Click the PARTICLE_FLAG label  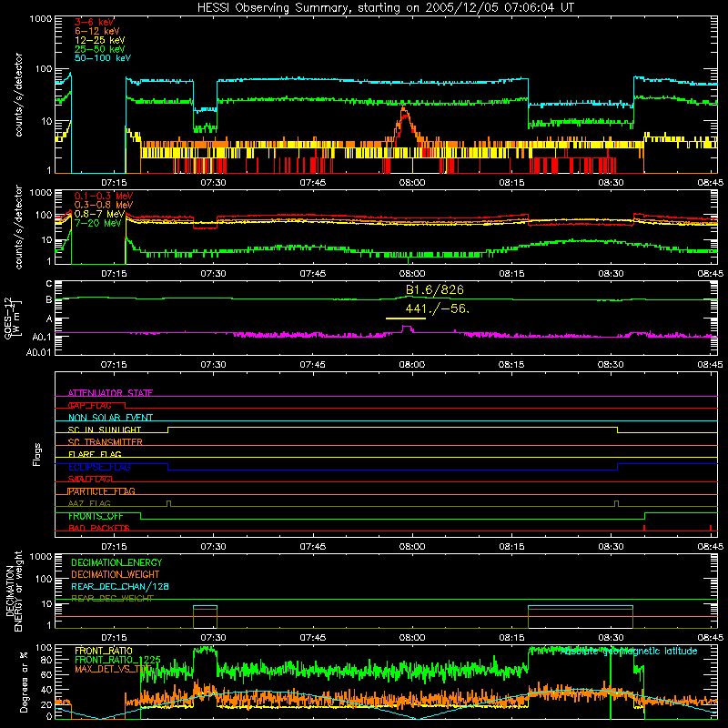[x=102, y=491]
